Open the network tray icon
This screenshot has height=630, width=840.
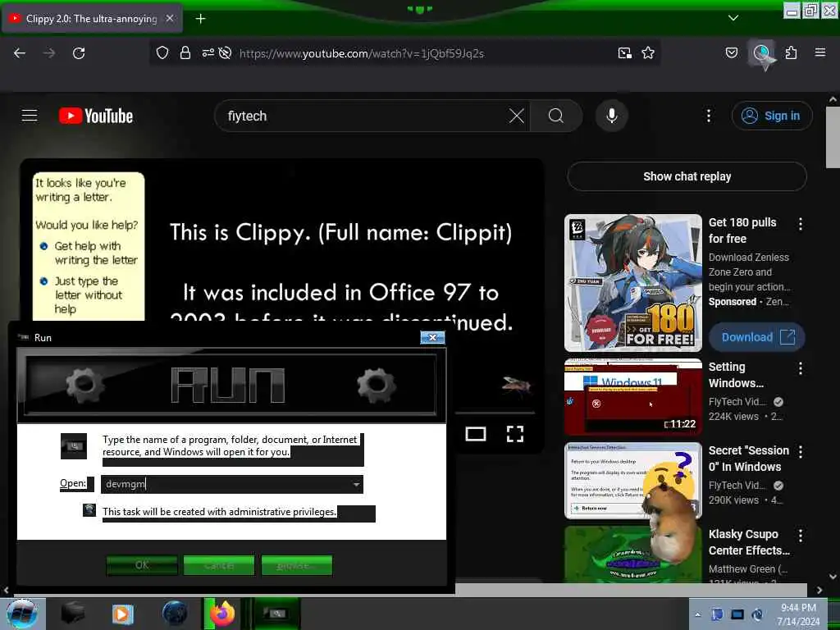coord(737,614)
